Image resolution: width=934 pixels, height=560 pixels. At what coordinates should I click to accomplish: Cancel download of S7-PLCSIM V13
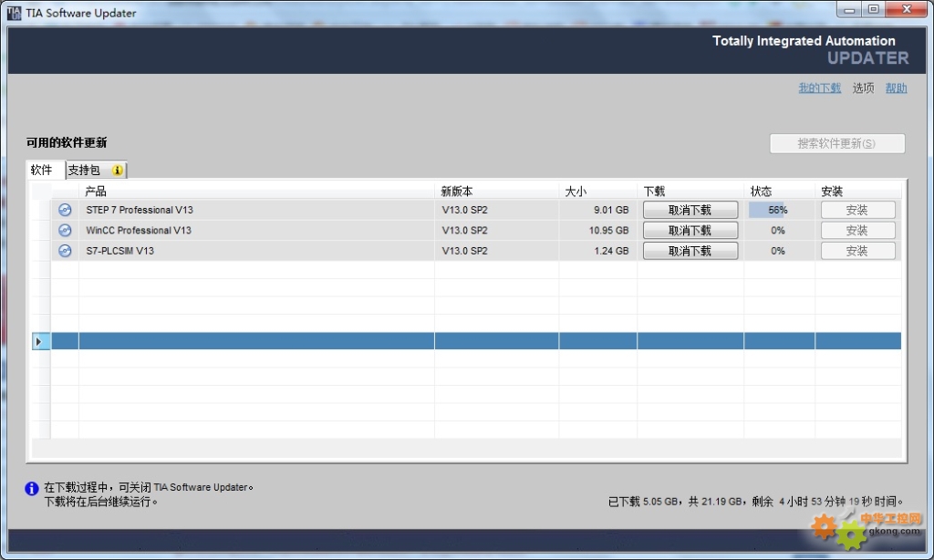click(x=690, y=251)
